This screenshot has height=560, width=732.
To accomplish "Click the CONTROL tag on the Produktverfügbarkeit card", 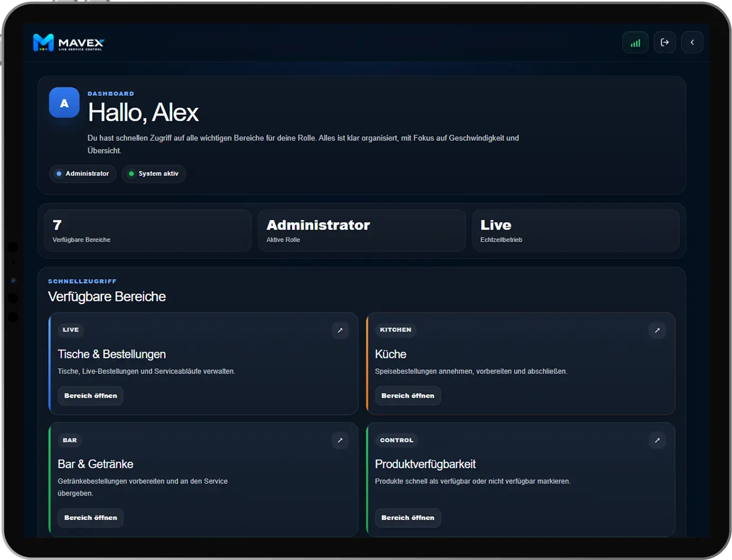I will [397, 440].
